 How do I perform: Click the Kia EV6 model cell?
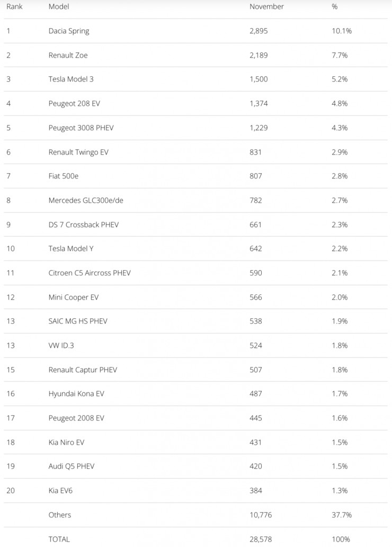click(60, 490)
